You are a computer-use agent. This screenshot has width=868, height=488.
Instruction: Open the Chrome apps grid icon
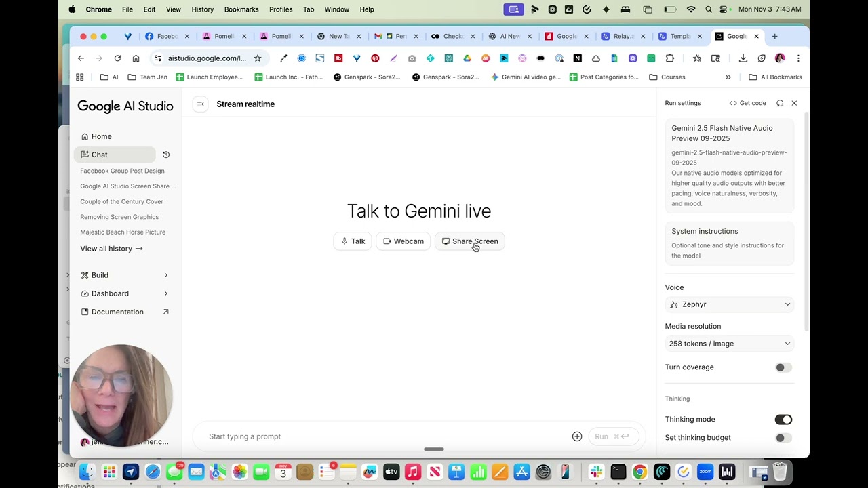pyautogui.click(x=80, y=77)
